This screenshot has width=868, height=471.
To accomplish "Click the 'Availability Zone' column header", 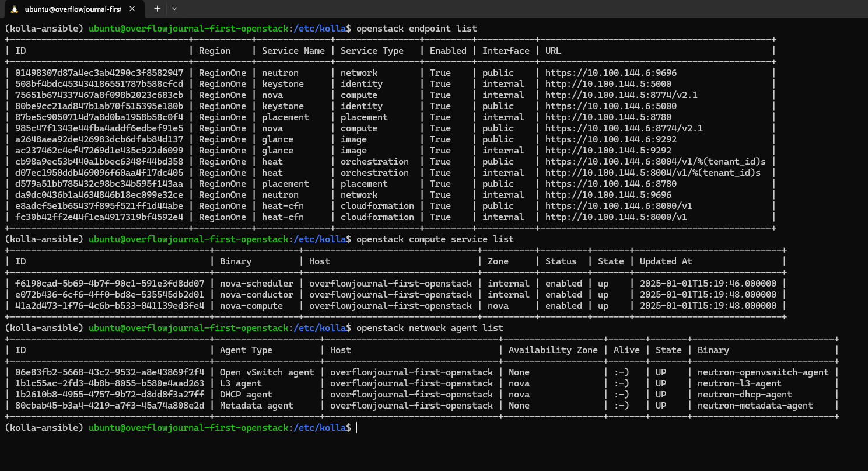I will point(553,350).
